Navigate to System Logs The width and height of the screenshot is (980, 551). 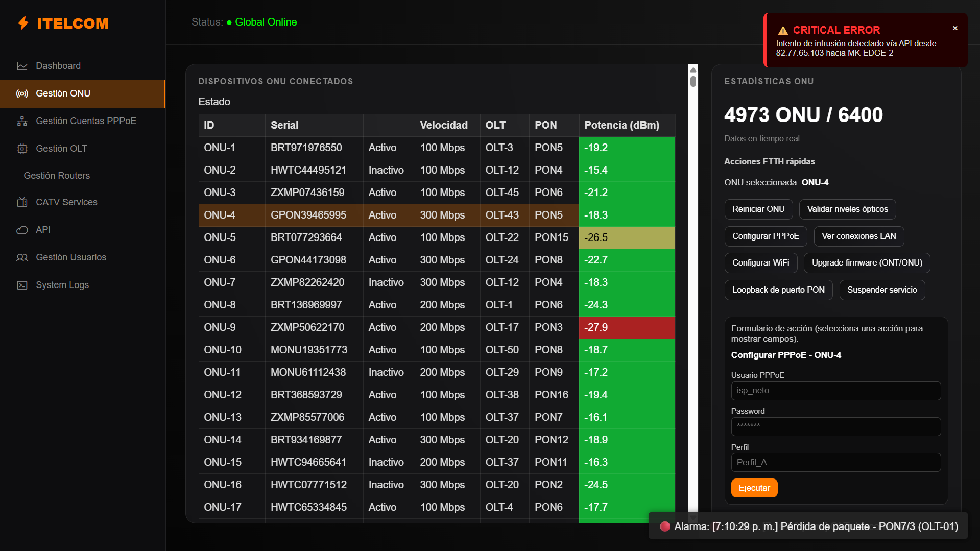coord(83,285)
